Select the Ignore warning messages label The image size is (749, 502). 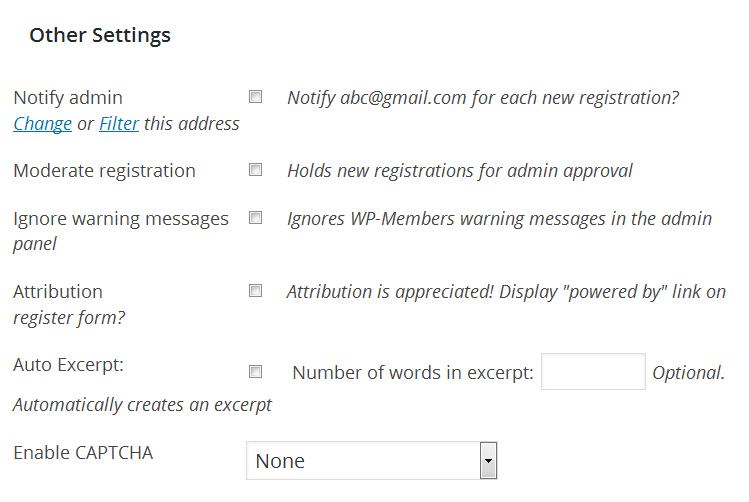click(120, 218)
